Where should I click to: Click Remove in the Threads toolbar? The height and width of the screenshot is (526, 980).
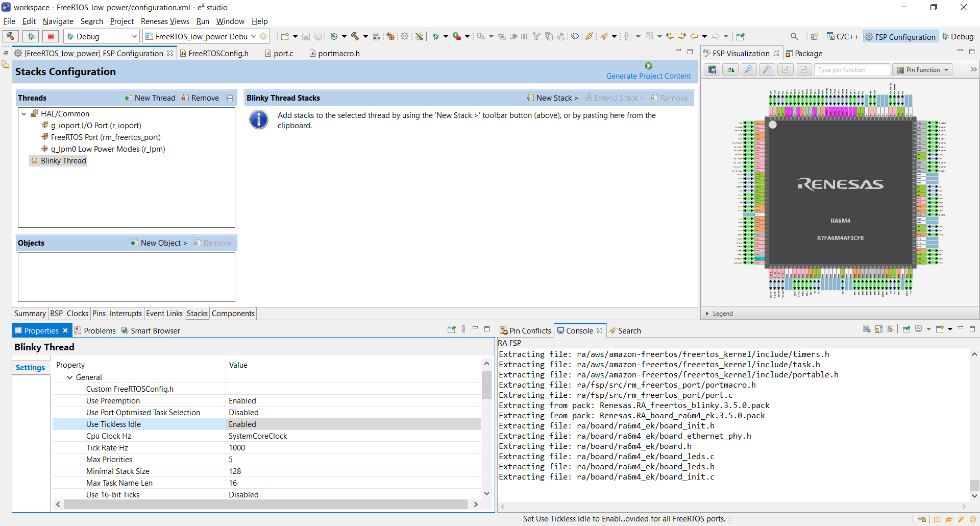201,98
